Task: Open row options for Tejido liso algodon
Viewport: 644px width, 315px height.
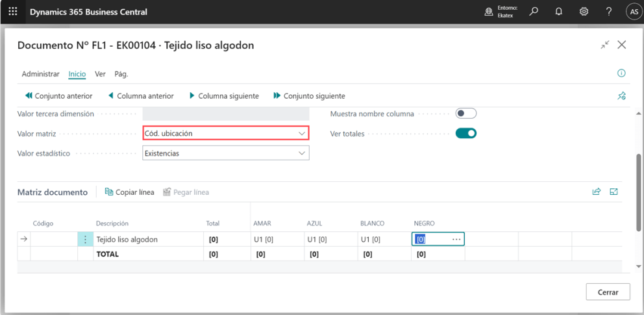Action: point(86,240)
